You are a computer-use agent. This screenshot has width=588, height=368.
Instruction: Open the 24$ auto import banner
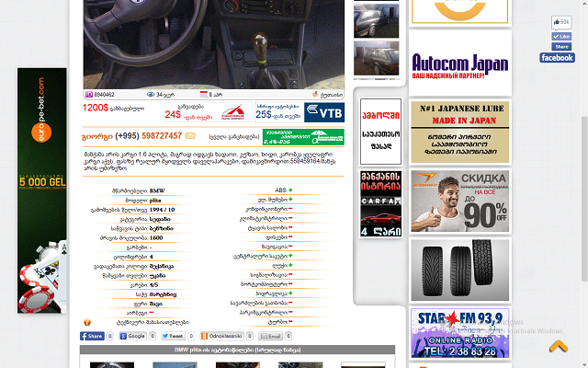point(209,112)
